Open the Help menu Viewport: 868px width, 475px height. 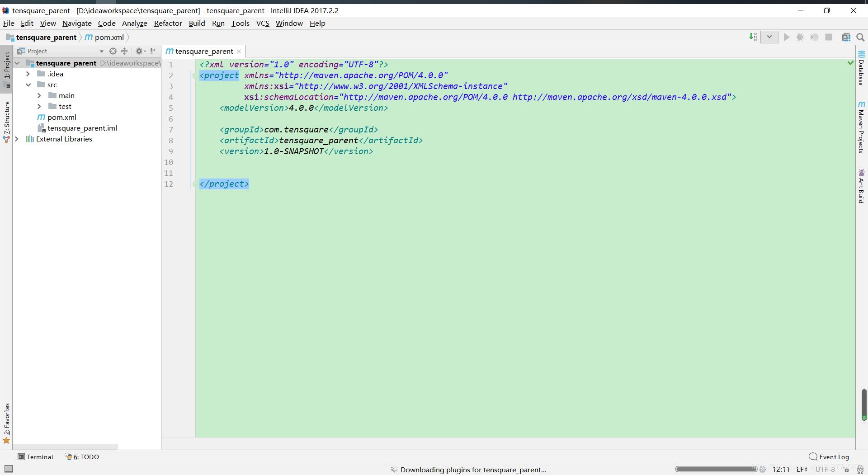[x=317, y=24]
